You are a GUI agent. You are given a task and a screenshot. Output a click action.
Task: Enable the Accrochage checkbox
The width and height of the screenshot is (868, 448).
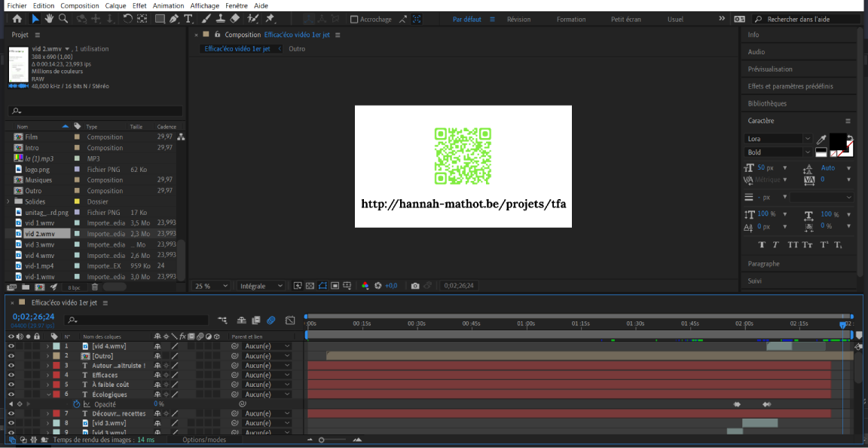tap(354, 20)
